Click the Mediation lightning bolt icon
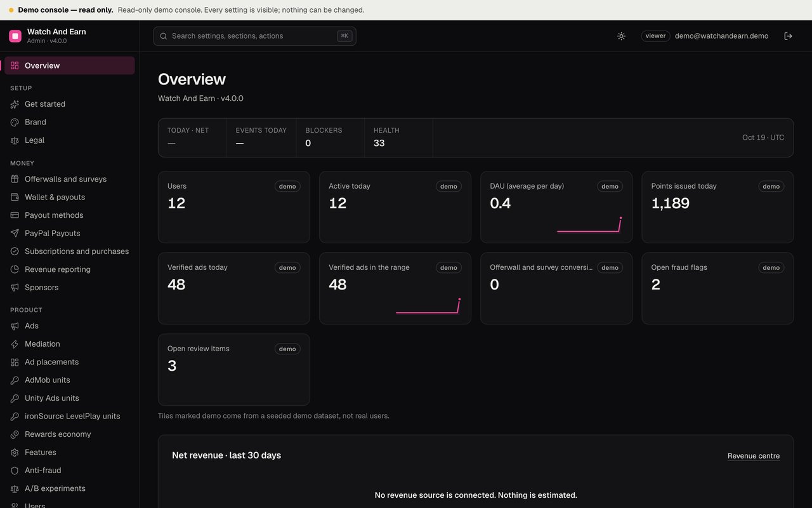The width and height of the screenshot is (812, 508). (x=15, y=344)
